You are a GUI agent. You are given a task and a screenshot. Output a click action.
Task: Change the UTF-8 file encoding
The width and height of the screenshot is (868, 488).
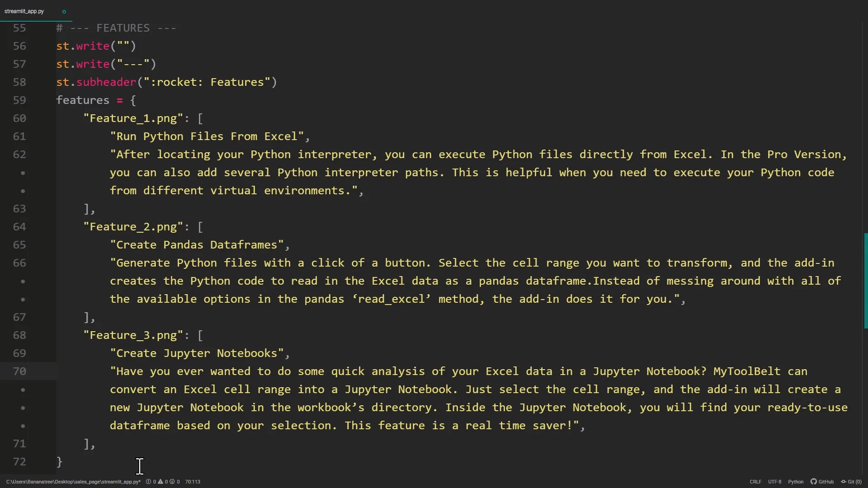[774, 482]
